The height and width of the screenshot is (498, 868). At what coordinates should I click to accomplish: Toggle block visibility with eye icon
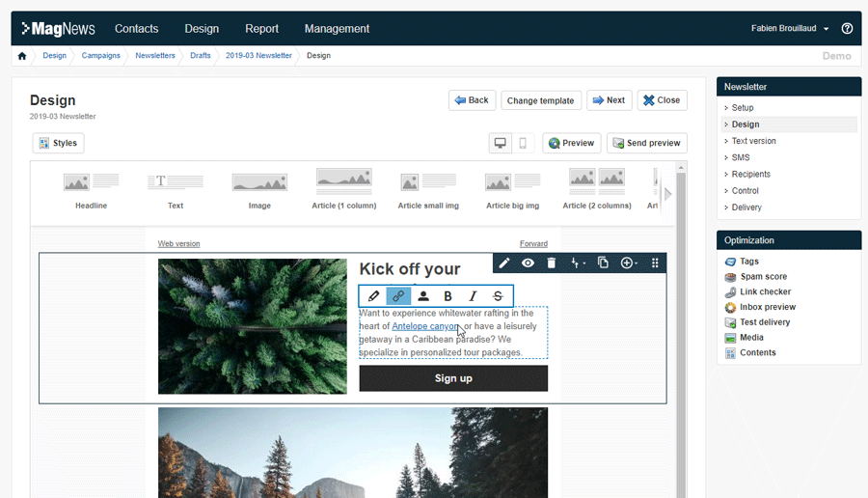528,263
